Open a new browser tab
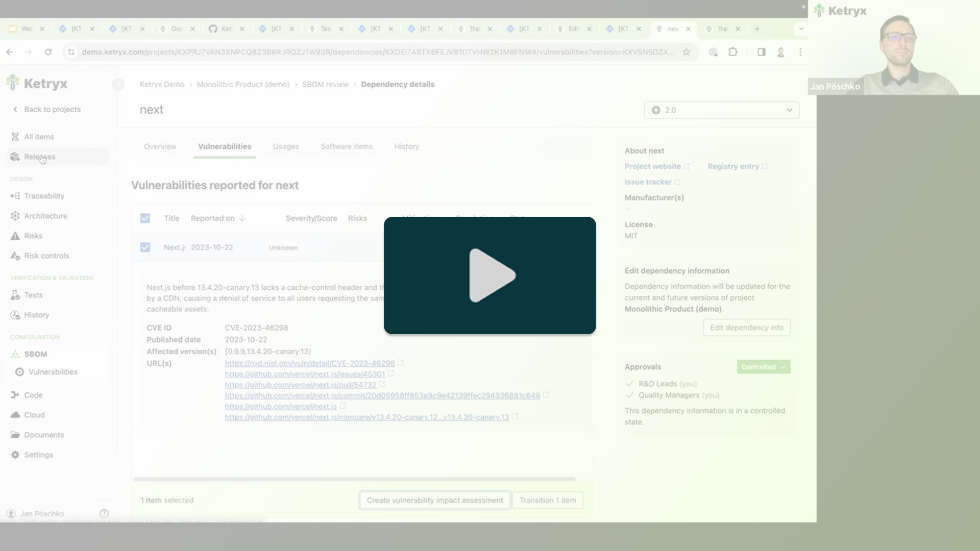The height and width of the screenshot is (551, 980). pyautogui.click(x=757, y=29)
